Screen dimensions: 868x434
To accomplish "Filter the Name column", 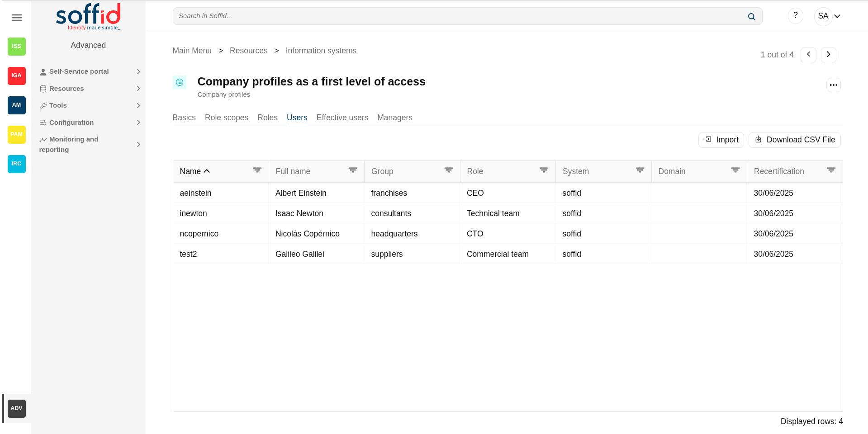I will 257,170.
